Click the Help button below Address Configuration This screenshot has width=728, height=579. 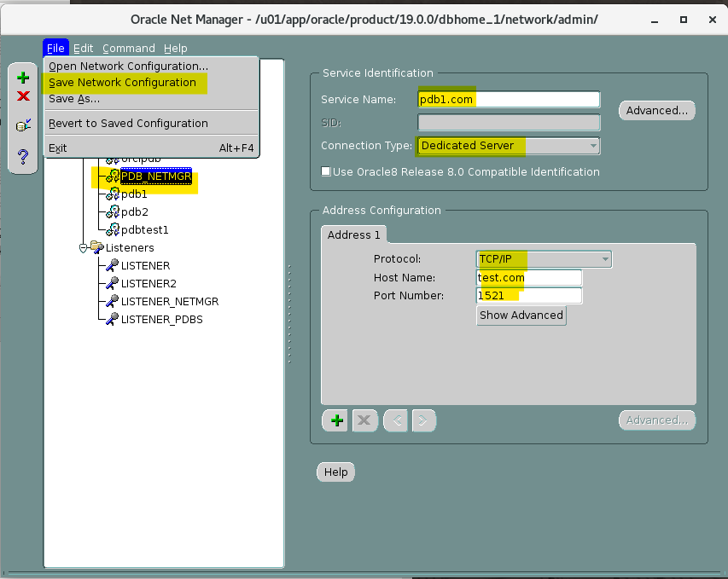pos(335,472)
